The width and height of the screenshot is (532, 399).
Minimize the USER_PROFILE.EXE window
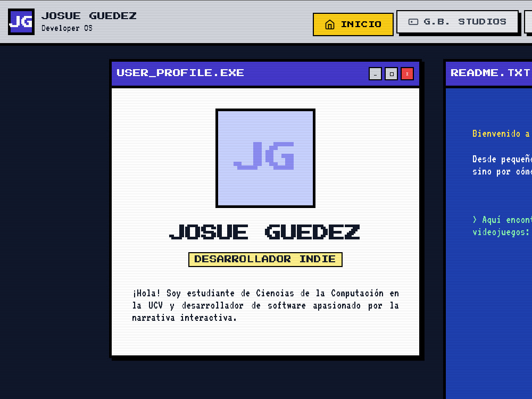(x=375, y=73)
